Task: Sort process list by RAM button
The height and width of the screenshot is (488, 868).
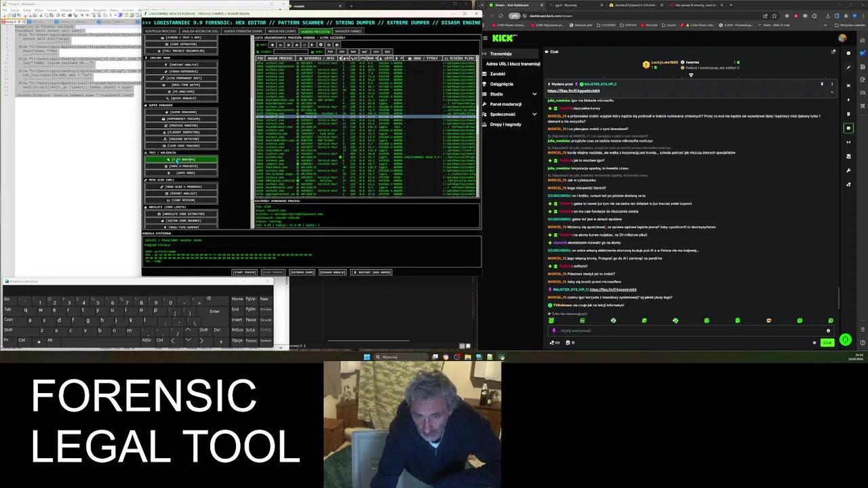Action: click(x=353, y=52)
